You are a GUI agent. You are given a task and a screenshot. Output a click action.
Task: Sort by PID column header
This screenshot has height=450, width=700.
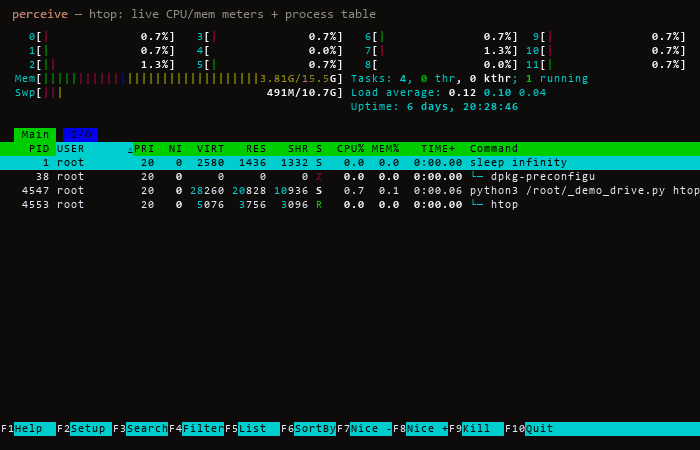[38, 149]
